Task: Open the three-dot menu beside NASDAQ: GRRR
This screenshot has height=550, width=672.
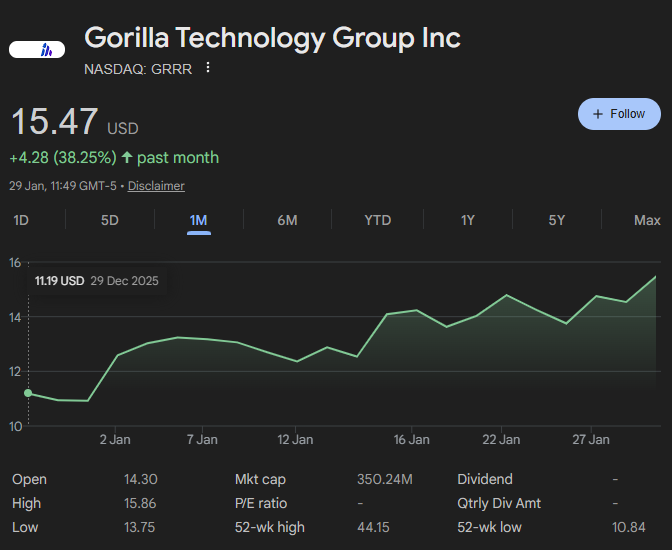Action: point(208,68)
